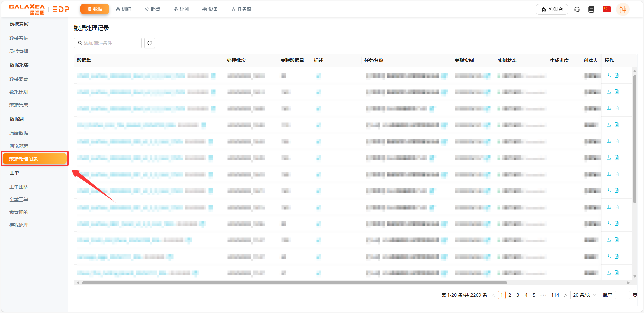Click the download icon in the last row
The height and width of the screenshot is (313, 644).
pyautogui.click(x=609, y=273)
